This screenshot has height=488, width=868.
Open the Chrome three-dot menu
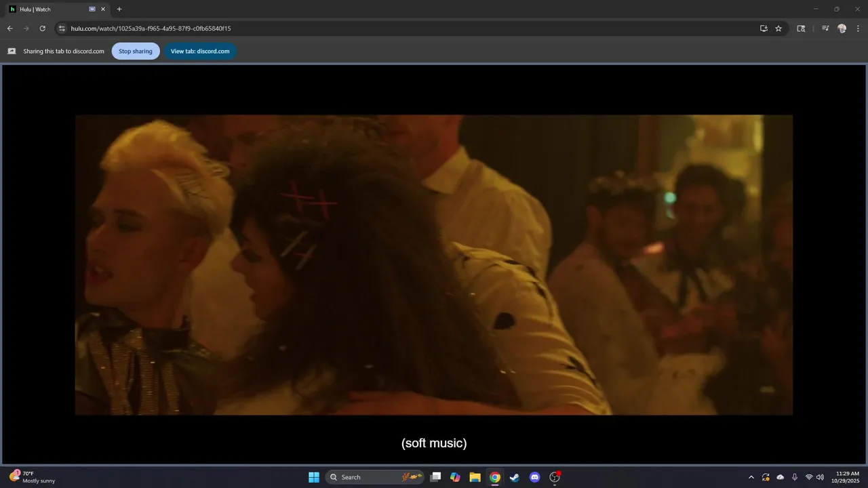tap(858, 28)
